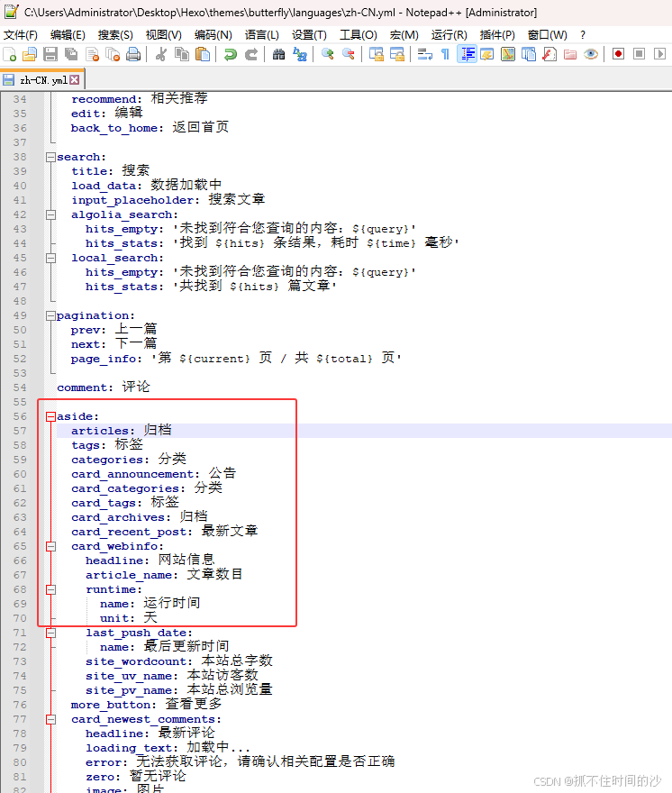
Task: Collapse the algolia_search: fold marker
Action: click(x=50, y=215)
